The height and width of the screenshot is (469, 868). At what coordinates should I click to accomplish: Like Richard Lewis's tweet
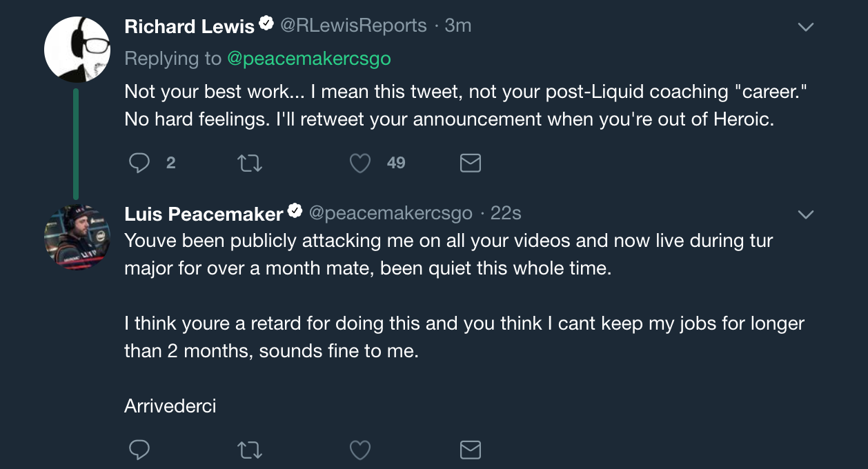point(360,163)
